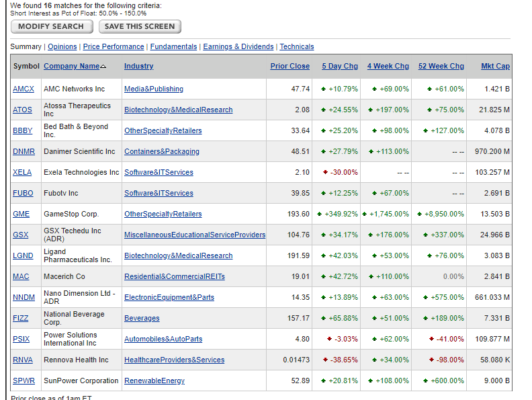The image size is (532, 400).
Task: Open the Beverages industry link
Action: click(142, 319)
